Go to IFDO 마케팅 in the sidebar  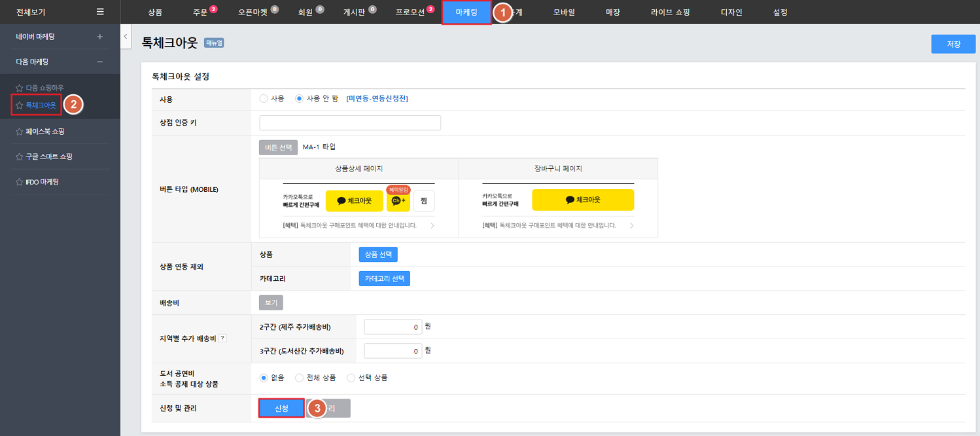point(43,181)
